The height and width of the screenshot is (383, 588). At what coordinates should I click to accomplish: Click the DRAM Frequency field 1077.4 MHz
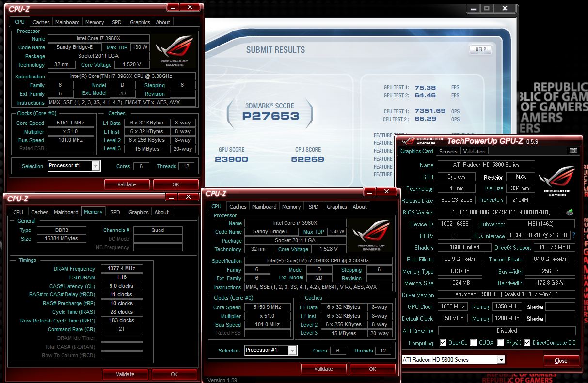point(122,269)
